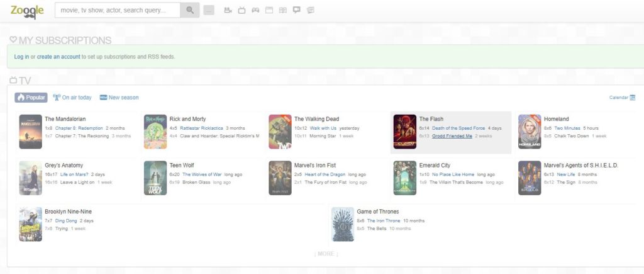
Task: Click episode Chapter 7: The Reckoning
Action: 82,136
